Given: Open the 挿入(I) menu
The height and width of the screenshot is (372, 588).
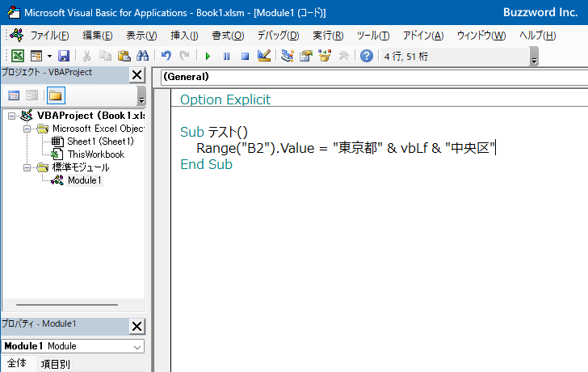Looking at the screenshot, I should pyautogui.click(x=184, y=36).
